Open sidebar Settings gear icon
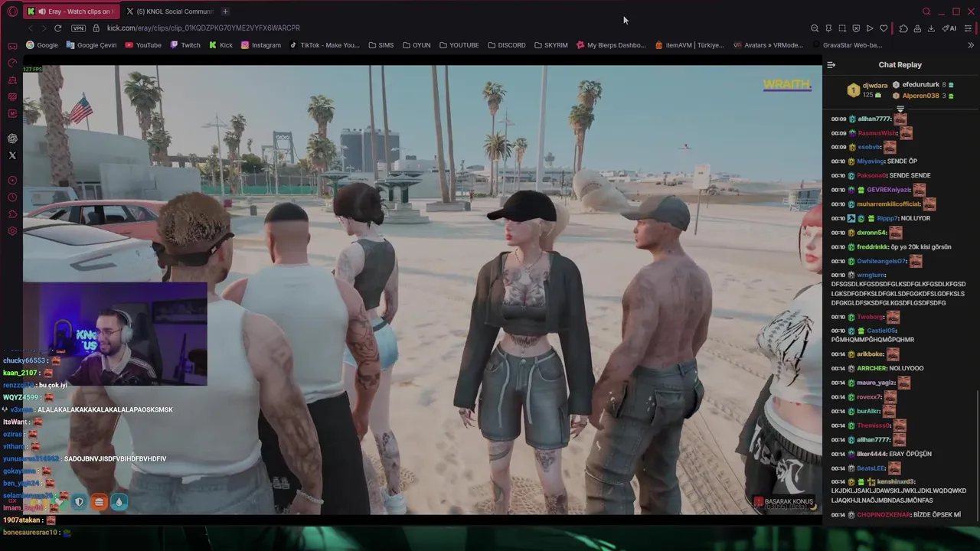This screenshot has height=551, width=980. tap(12, 231)
